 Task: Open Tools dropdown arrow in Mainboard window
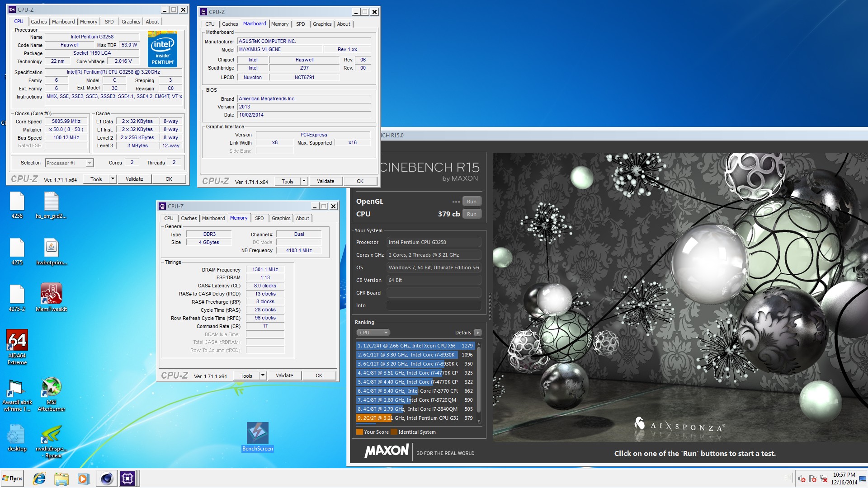(x=304, y=181)
